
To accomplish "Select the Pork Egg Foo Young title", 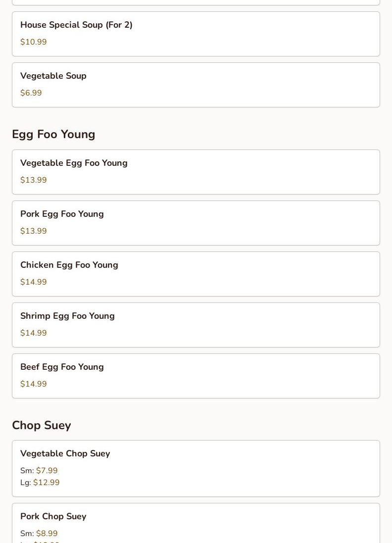I will pyautogui.click(x=62, y=214).
